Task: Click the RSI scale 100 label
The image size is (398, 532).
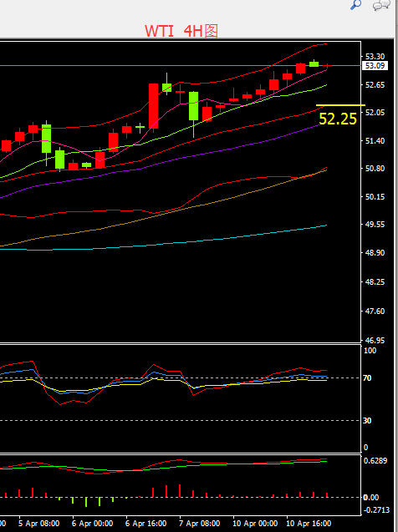Action: click(x=370, y=351)
